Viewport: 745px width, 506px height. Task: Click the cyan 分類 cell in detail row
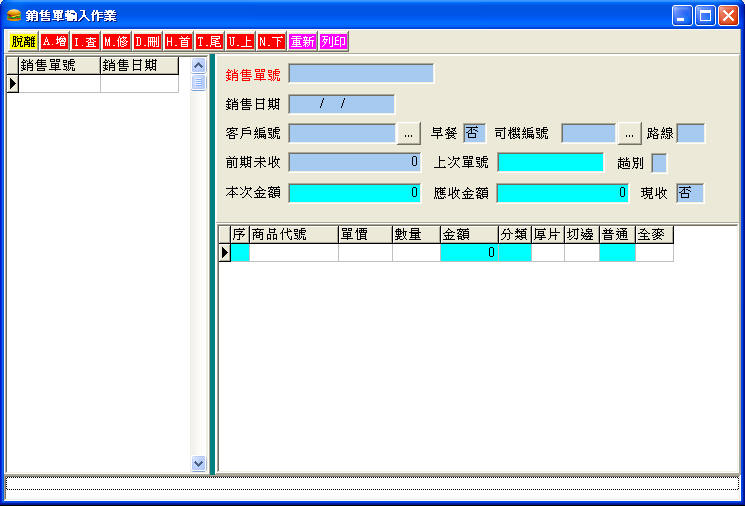(x=515, y=253)
